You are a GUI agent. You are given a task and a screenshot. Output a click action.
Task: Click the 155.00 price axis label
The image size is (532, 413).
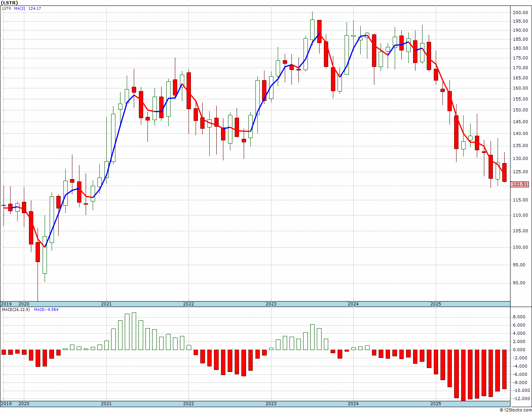click(x=520, y=99)
